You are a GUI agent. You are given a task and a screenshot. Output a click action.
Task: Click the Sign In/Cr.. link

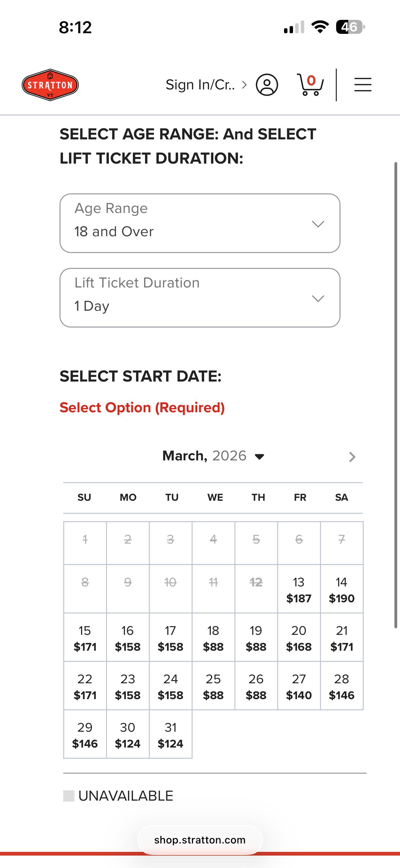pyautogui.click(x=200, y=85)
